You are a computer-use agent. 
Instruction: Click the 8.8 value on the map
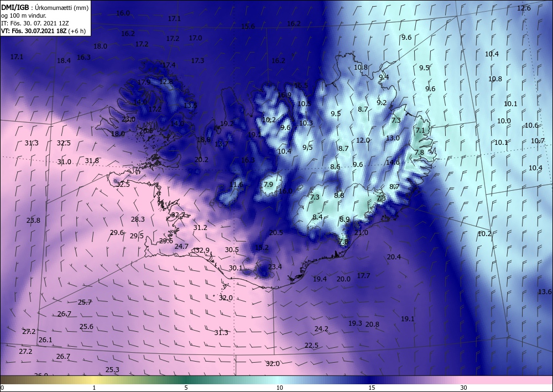coord(339,195)
